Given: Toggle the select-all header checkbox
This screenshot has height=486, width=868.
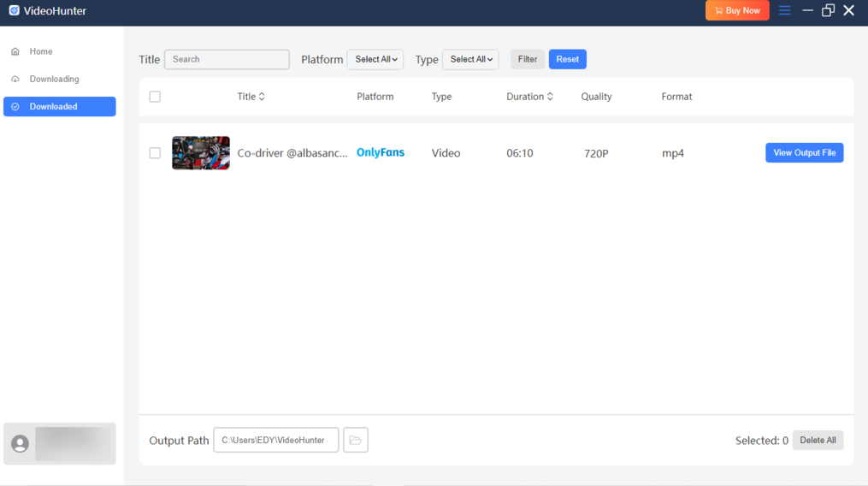Looking at the screenshot, I should tap(155, 97).
